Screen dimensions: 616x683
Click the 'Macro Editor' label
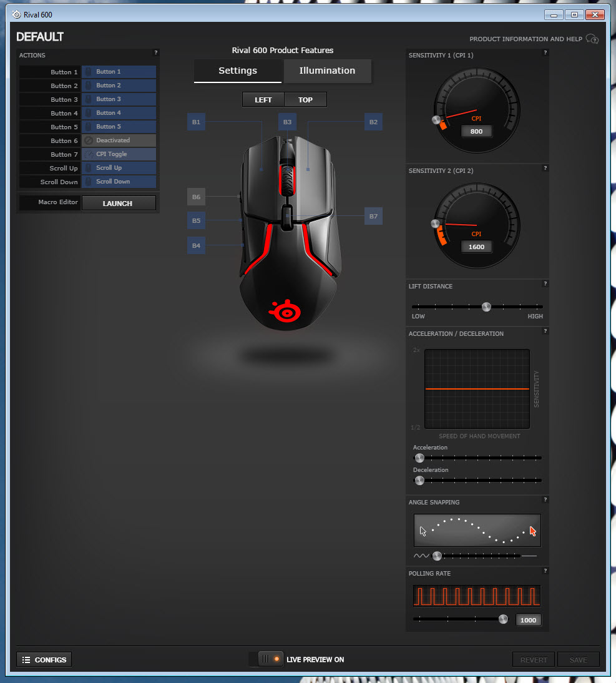tap(58, 202)
